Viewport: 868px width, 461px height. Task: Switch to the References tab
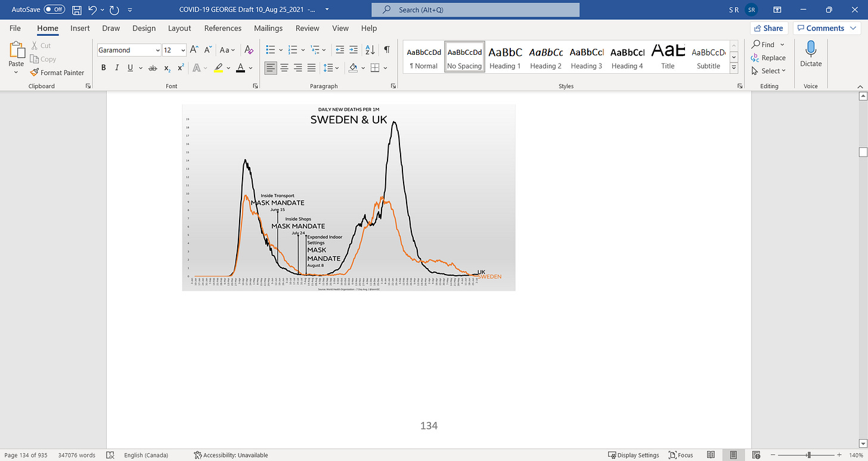tap(224, 28)
